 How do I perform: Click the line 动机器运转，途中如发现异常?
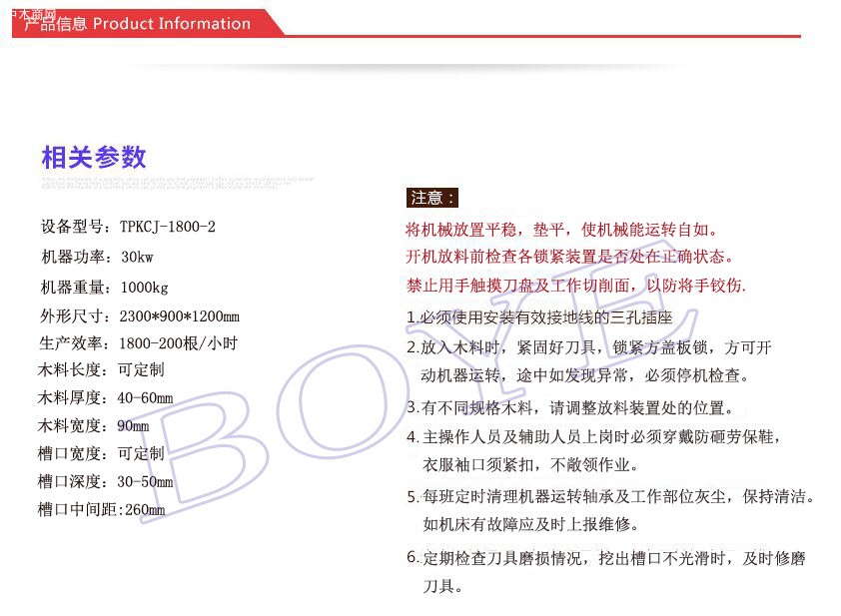tap(585, 375)
